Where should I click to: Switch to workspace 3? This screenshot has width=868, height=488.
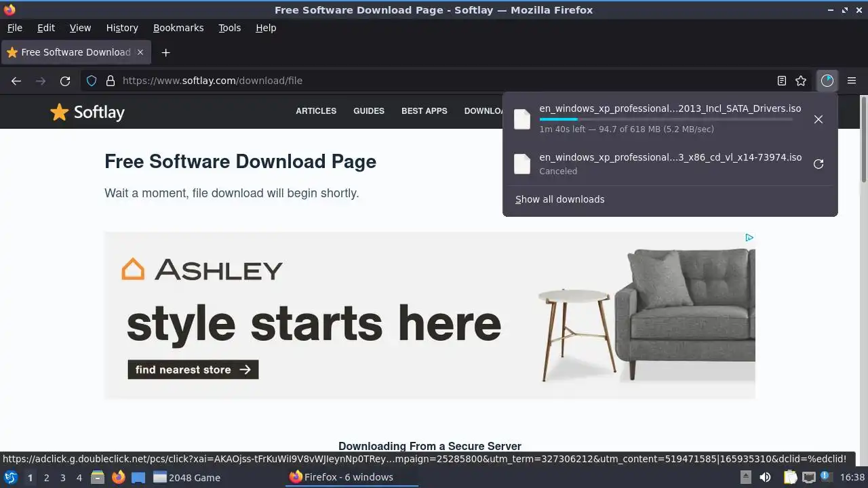62,477
